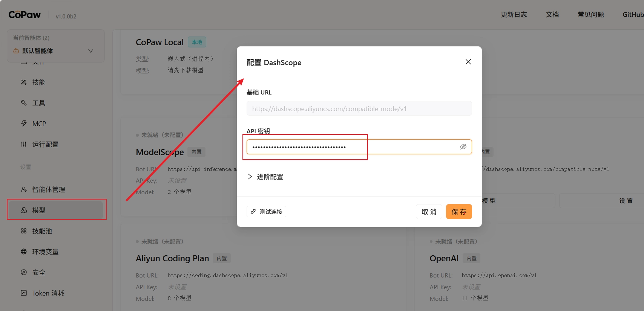Click the 测试连接 button
Image resolution: width=644 pixels, height=311 pixels.
click(x=266, y=212)
